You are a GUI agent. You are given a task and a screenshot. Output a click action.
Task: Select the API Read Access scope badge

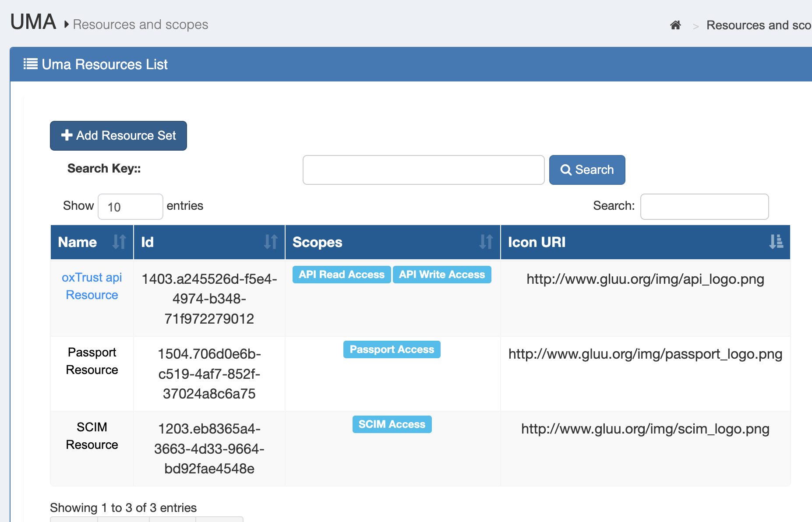[x=341, y=275]
